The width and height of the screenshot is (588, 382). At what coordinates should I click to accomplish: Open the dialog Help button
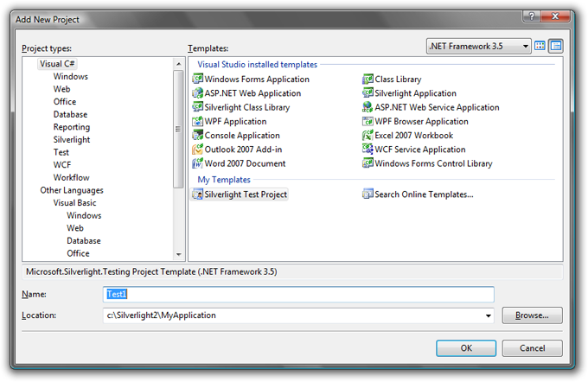click(532, 16)
